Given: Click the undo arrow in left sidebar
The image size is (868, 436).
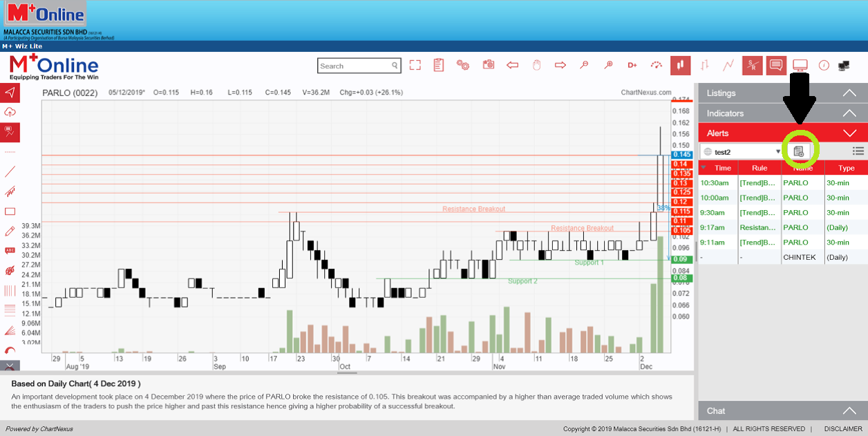Looking at the screenshot, I should click(x=10, y=350).
